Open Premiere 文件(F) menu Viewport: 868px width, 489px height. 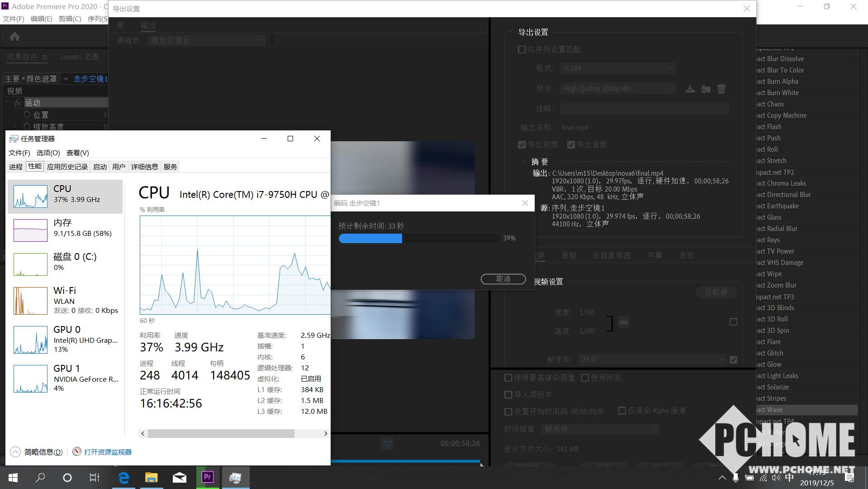[x=14, y=19]
